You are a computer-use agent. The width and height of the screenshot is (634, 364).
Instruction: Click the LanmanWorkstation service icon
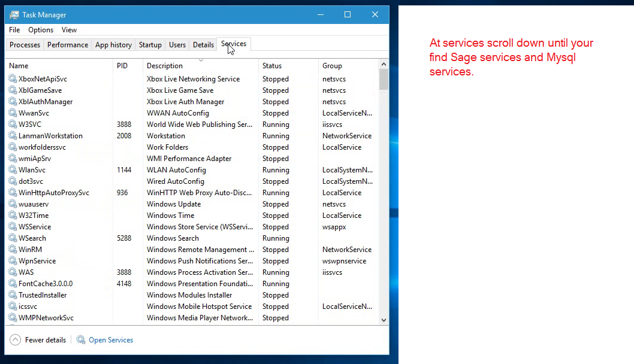13,136
